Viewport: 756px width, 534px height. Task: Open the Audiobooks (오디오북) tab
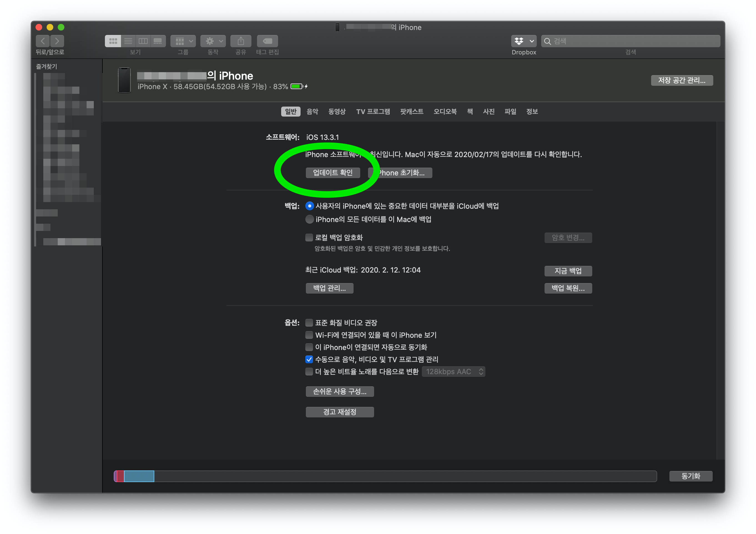pos(445,112)
